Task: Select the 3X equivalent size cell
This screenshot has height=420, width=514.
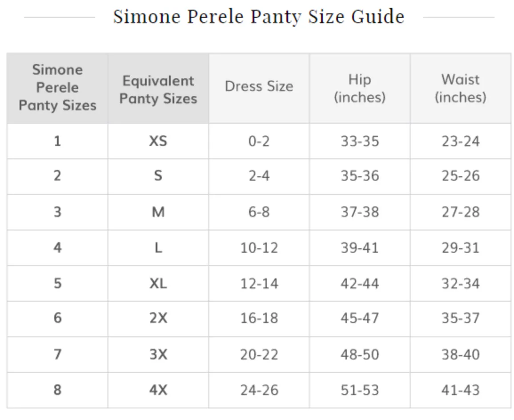Action: pos(158,354)
